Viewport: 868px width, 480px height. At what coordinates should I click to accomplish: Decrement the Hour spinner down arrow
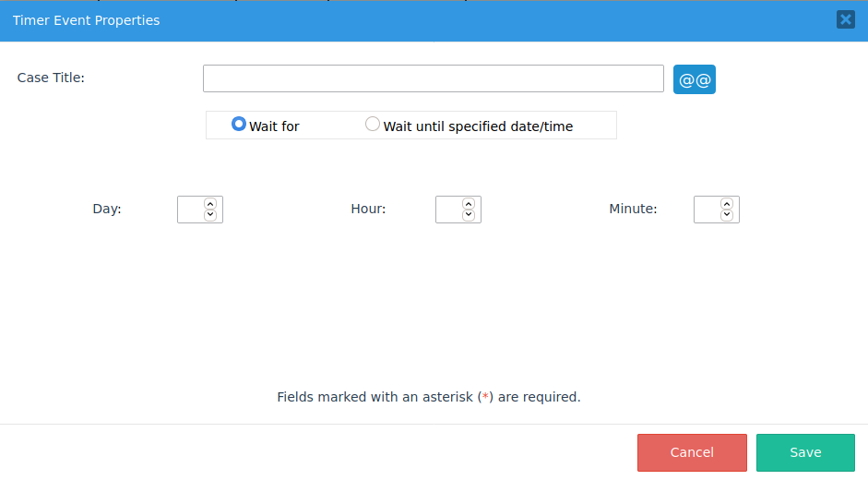[469, 215]
